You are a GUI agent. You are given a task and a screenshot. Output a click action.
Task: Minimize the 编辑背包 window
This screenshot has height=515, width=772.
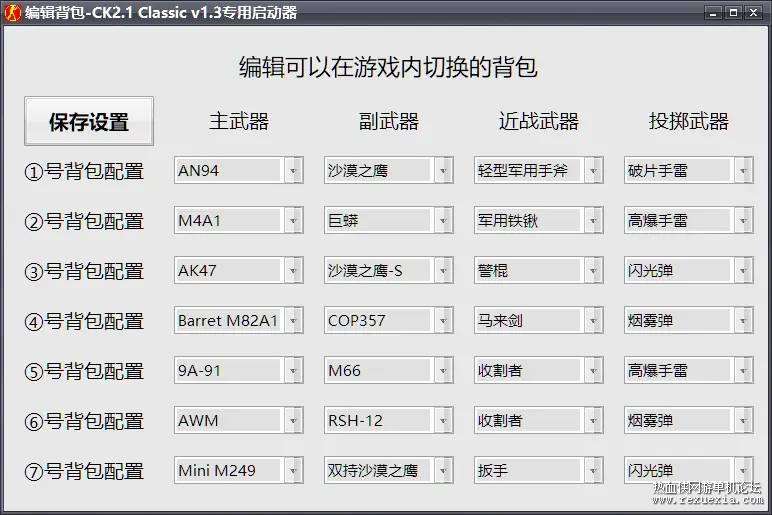click(712, 13)
